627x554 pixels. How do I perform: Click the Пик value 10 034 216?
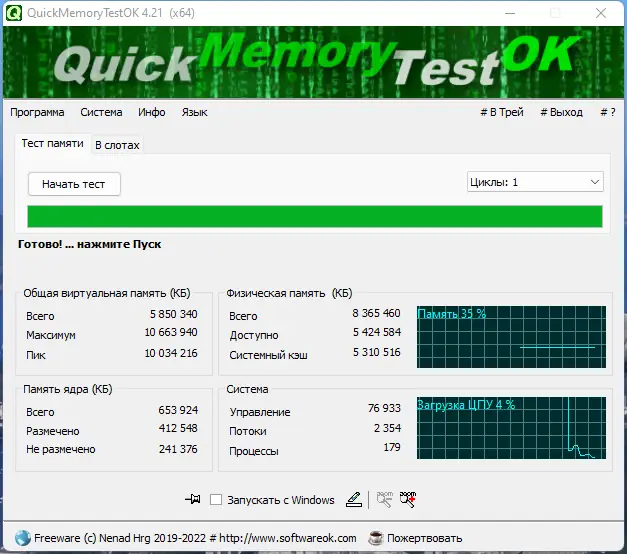(x=171, y=353)
